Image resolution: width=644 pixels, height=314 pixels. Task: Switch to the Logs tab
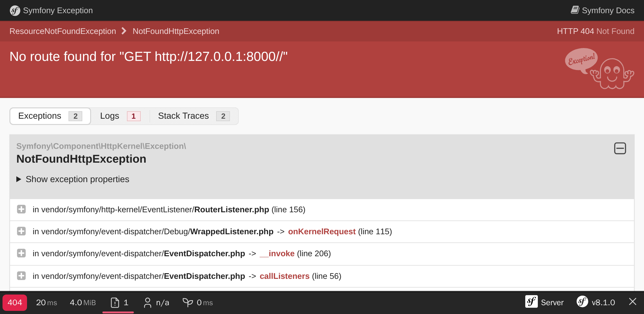coord(120,116)
